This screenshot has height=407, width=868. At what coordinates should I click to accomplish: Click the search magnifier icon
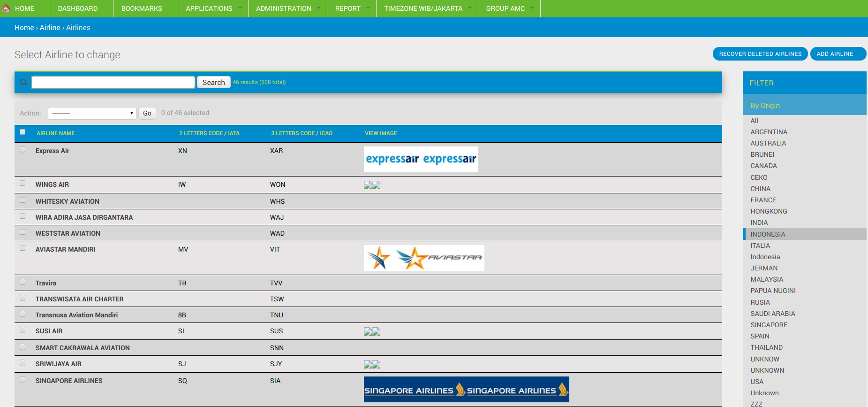click(x=23, y=83)
